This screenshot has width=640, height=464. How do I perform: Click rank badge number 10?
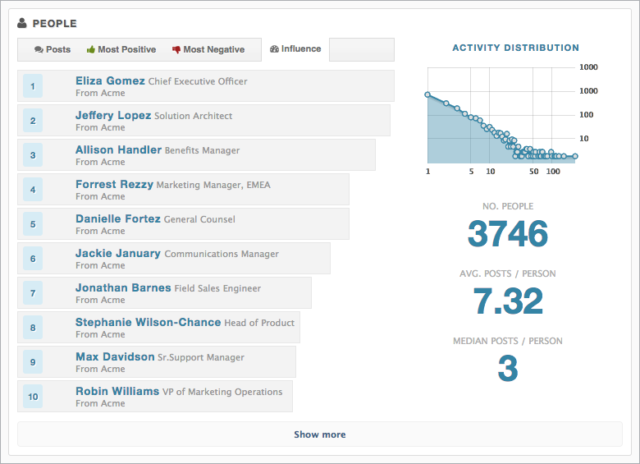point(33,397)
